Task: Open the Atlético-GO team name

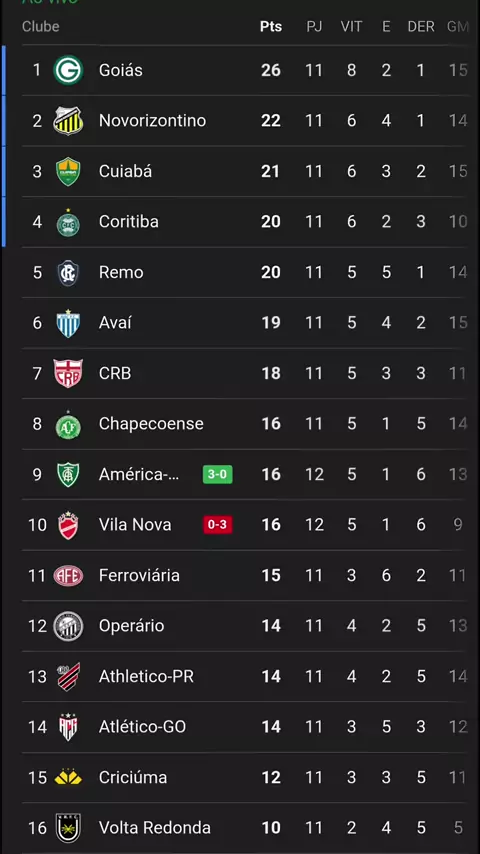Action: pyautogui.click(x=142, y=727)
